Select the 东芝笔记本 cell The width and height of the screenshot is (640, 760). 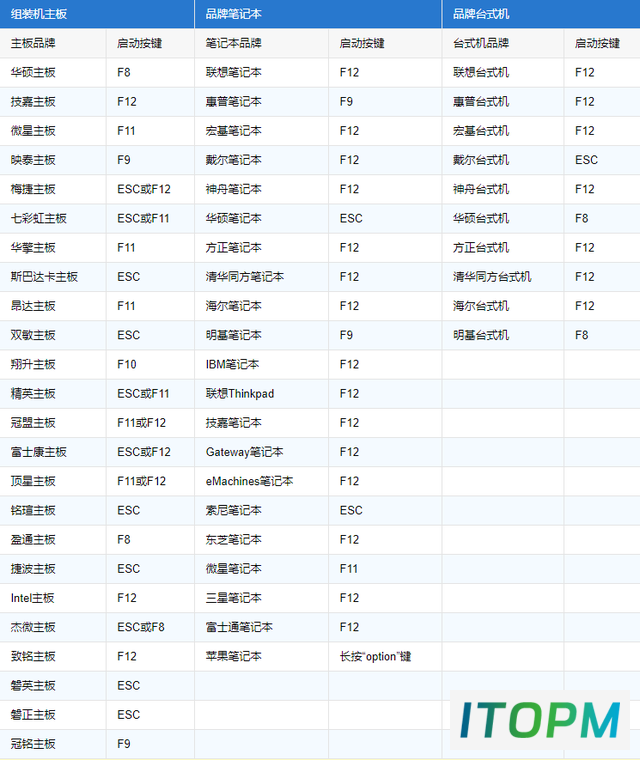[x=261, y=539]
